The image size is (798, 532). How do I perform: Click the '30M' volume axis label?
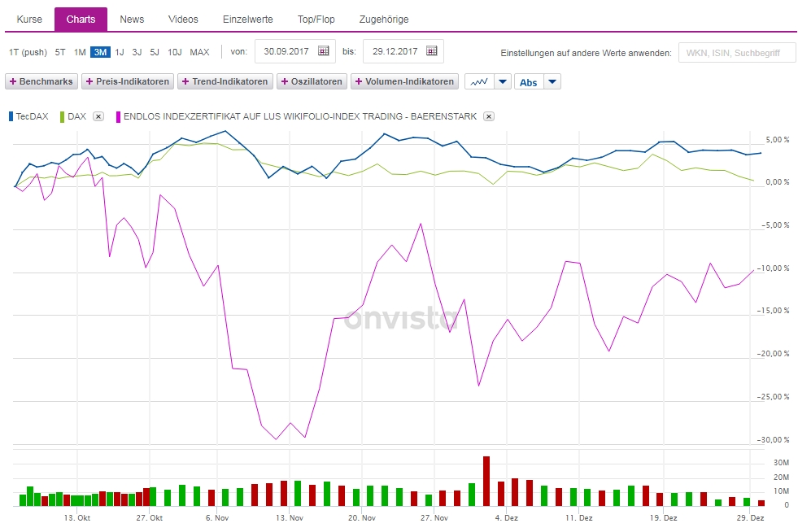(781, 463)
